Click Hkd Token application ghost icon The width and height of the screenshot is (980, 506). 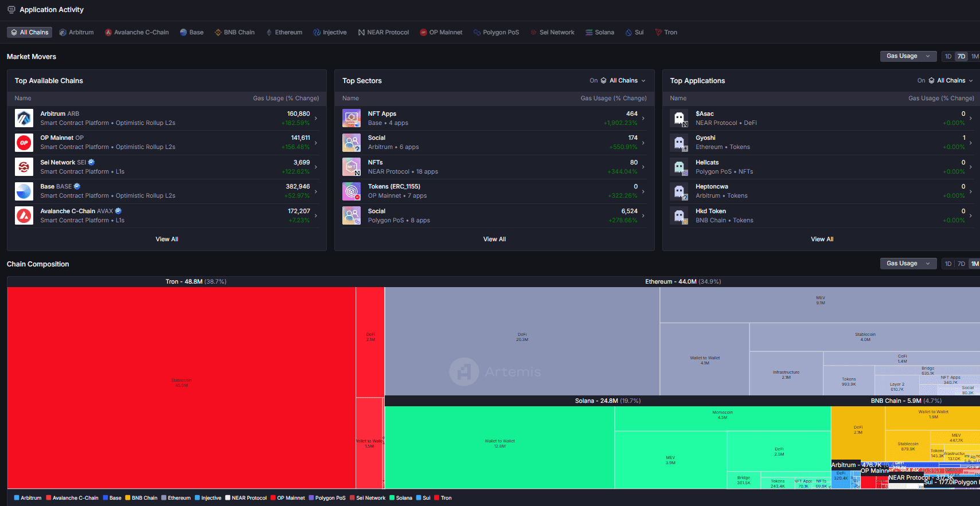pyautogui.click(x=679, y=215)
